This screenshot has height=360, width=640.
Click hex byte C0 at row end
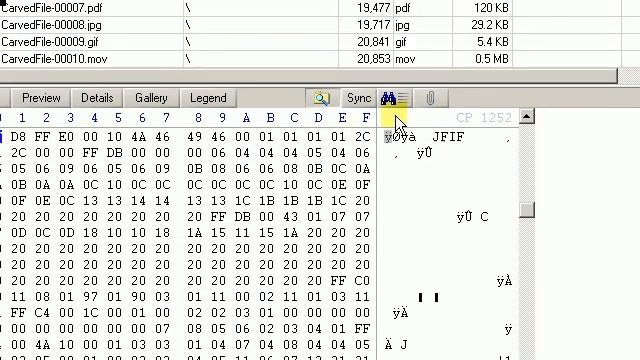[362, 281]
